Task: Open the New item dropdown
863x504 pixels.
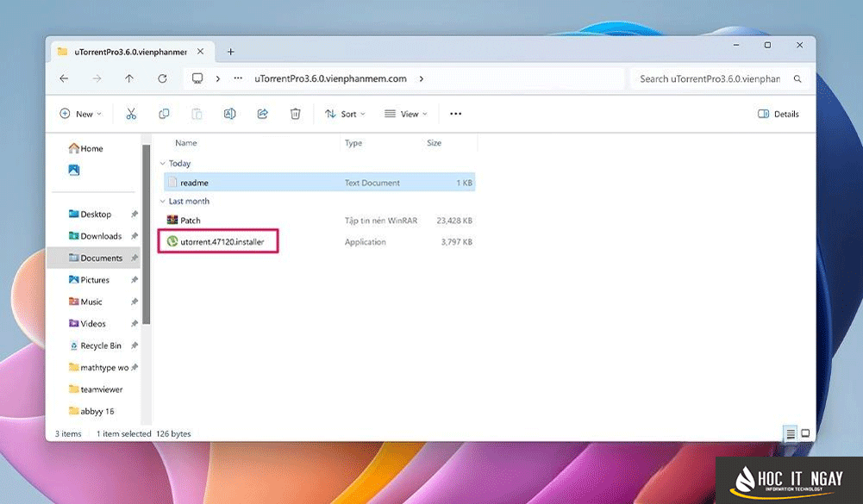Action: (x=80, y=114)
